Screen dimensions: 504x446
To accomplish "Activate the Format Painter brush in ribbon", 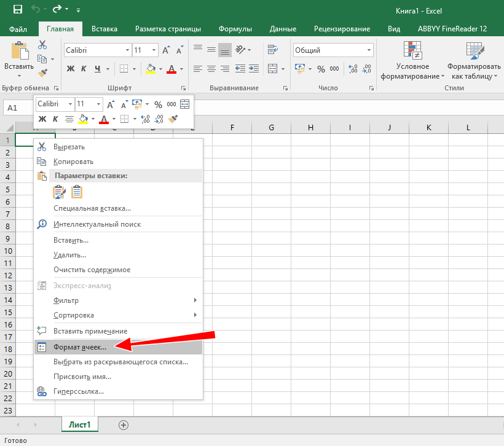I will click(43, 73).
